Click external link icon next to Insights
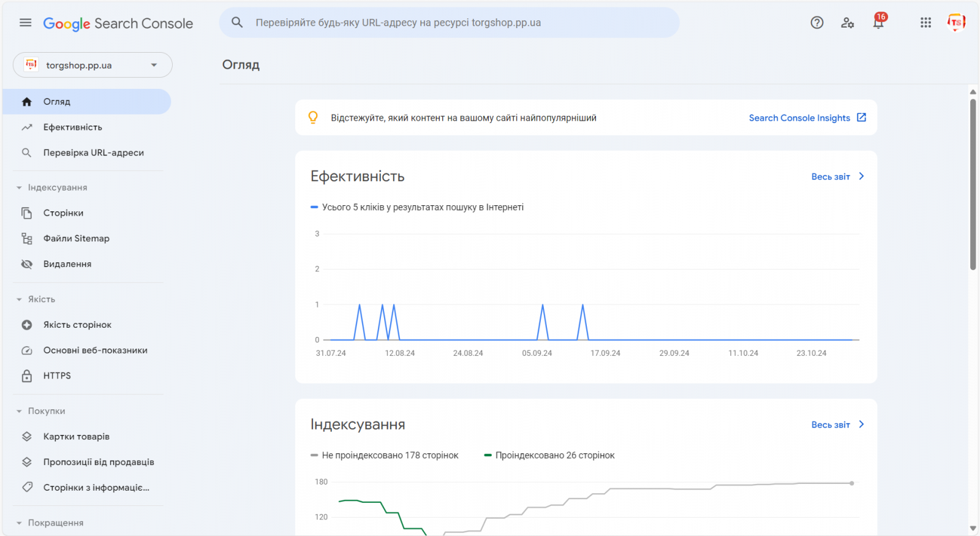 [x=861, y=118]
